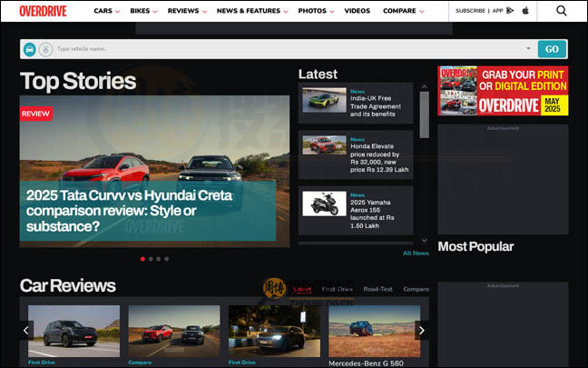Click the OVERDRIVE logo

point(43,11)
